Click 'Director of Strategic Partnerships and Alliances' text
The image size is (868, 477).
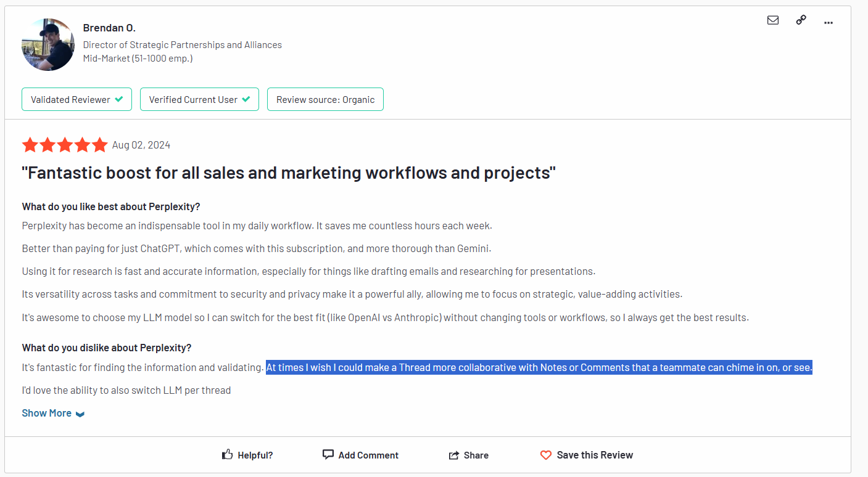tap(183, 45)
